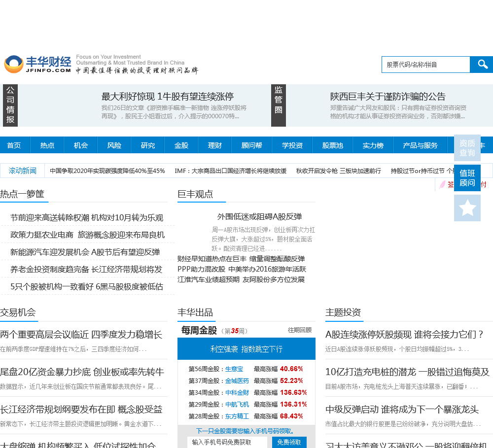The image size is (493, 448).
Task: Open the 顾问帮 menu item
Action: pos(252,145)
